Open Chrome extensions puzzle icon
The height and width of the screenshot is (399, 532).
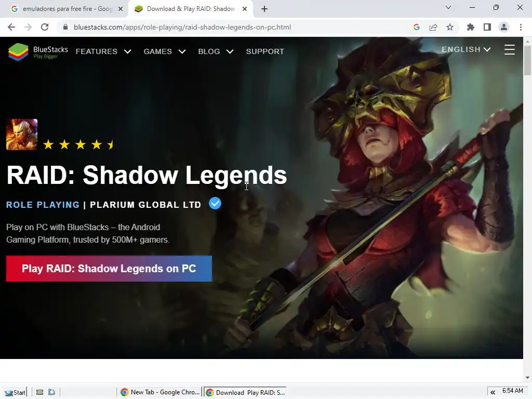pos(471,27)
